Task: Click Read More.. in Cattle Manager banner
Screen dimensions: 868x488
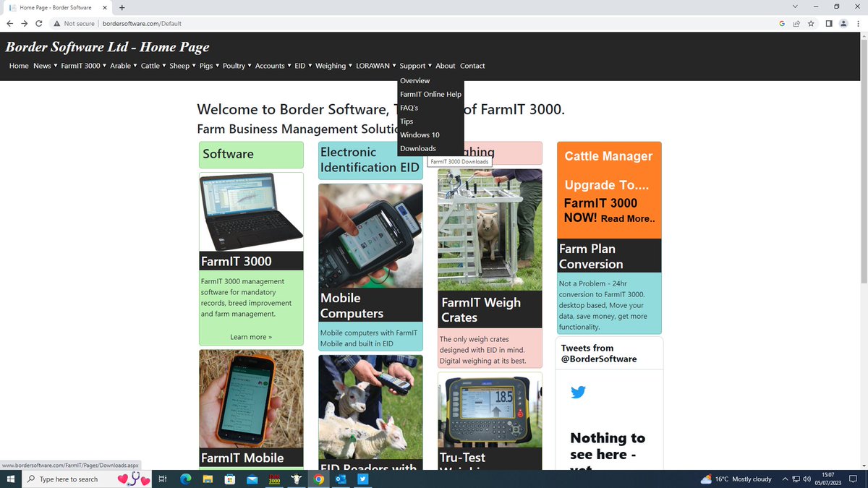Action: click(x=628, y=218)
